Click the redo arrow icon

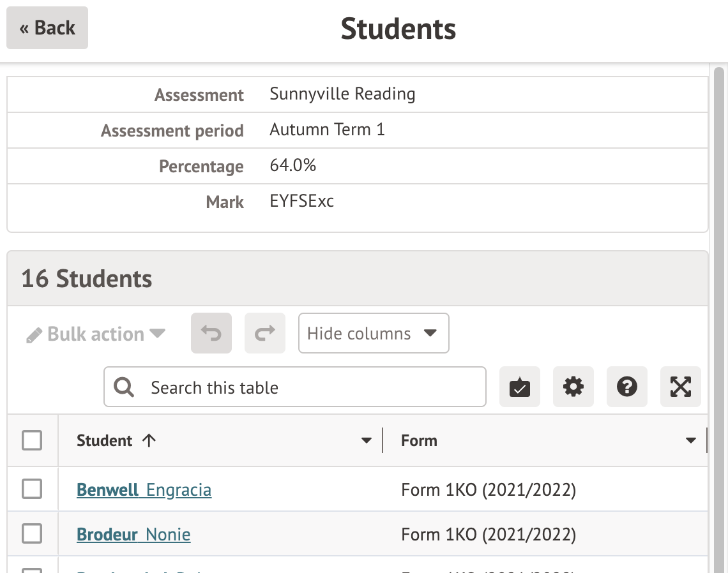265,333
